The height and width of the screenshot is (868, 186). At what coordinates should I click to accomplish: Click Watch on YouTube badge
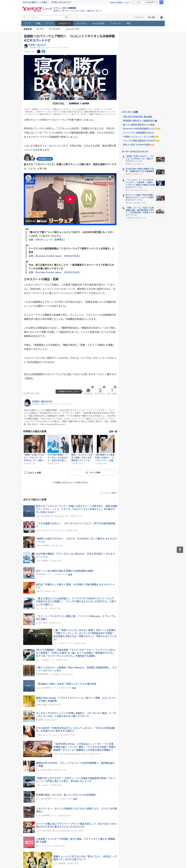[36, 221]
